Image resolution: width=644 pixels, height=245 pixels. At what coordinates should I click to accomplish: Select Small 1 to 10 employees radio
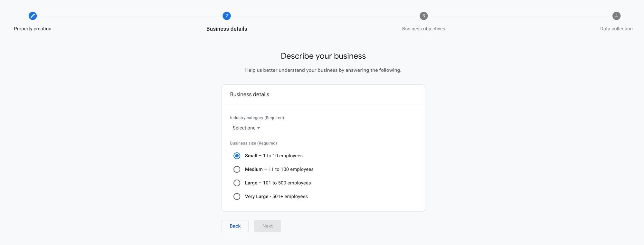click(x=237, y=156)
